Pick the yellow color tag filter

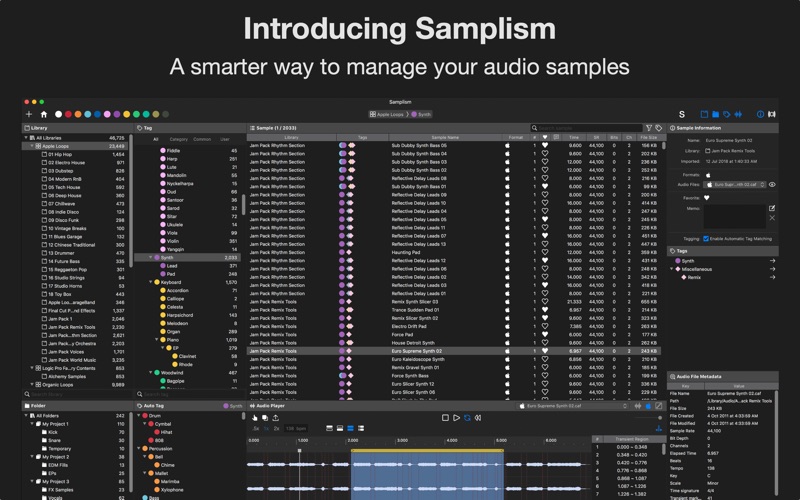(126, 114)
